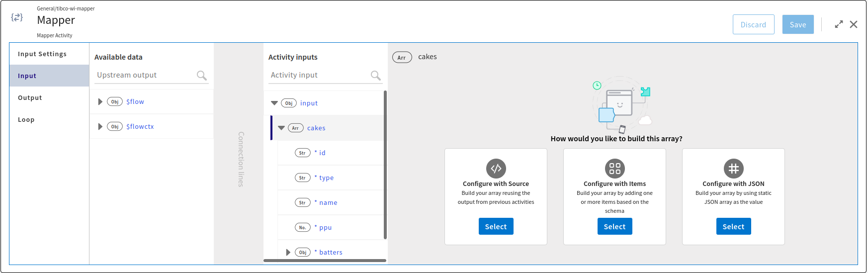Collapse the cakes array node
This screenshot has height=273, width=868.
click(281, 128)
